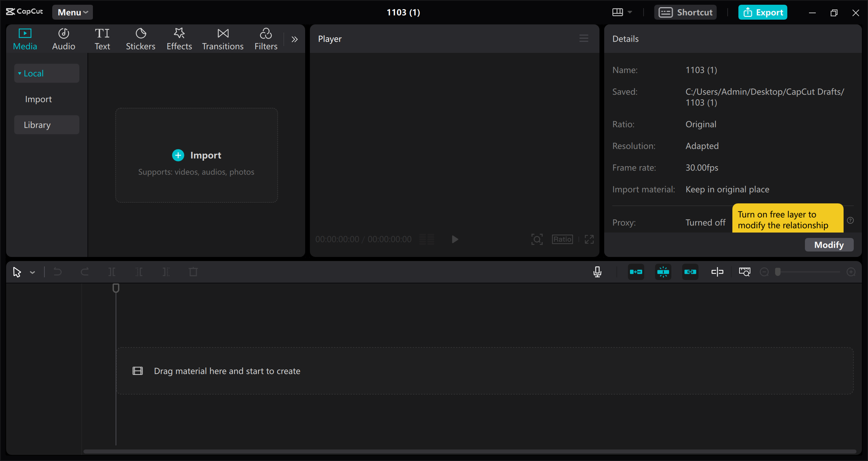Click the timeline zoom-in plus icon
The width and height of the screenshot is (868, 461).
point(851,272)
